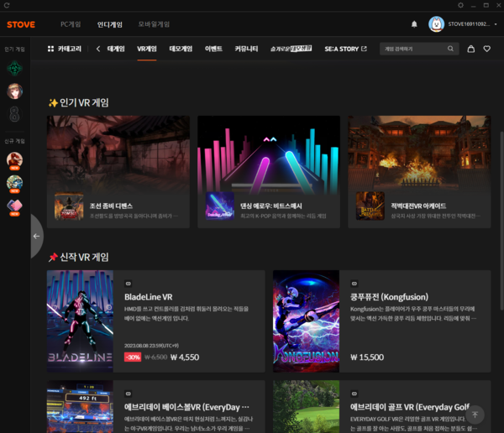Click the red character new game icon
This screenshot has height=433, width=504.
[x=14, y=160]
